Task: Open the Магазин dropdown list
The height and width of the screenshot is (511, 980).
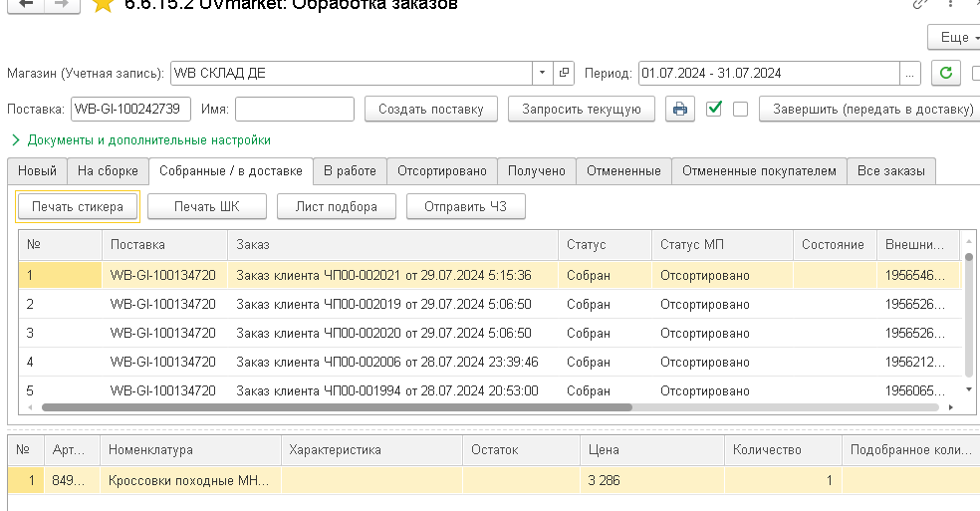Action: pyautogui.click(x=543, y=73)
